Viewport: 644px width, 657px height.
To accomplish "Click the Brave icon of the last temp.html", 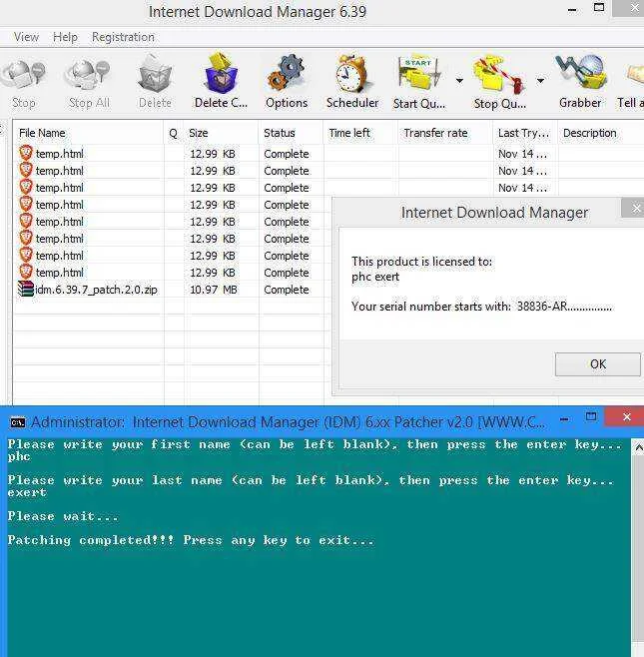I will [x=26, y=272].
